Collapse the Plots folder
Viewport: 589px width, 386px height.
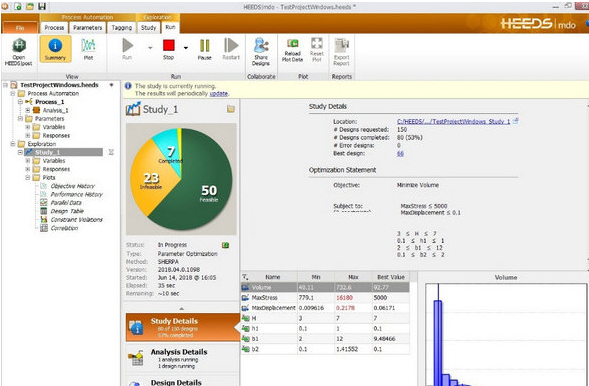27,178
